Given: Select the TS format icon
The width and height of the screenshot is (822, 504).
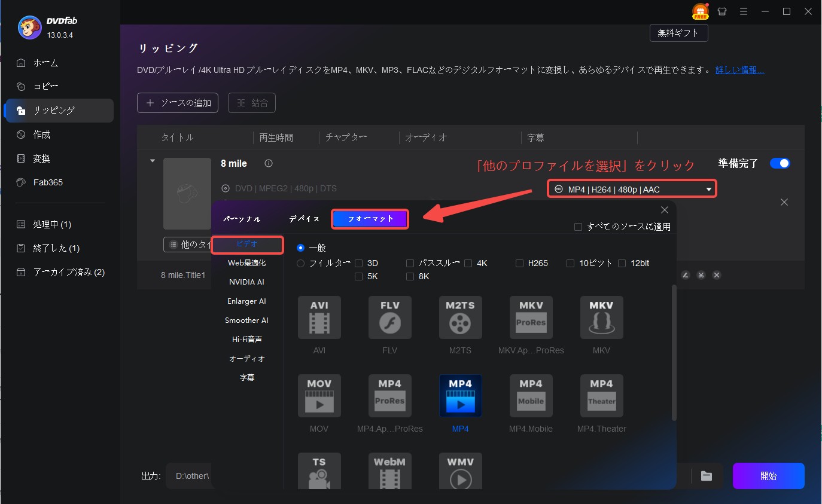Looking at the screenshot, I should 319,471.
